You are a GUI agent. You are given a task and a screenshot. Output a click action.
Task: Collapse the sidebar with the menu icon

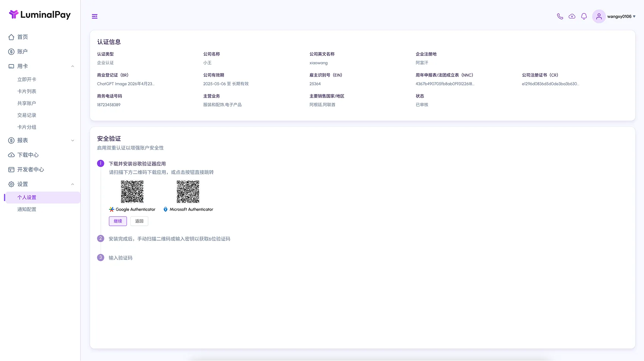click(x=95, y=16)
